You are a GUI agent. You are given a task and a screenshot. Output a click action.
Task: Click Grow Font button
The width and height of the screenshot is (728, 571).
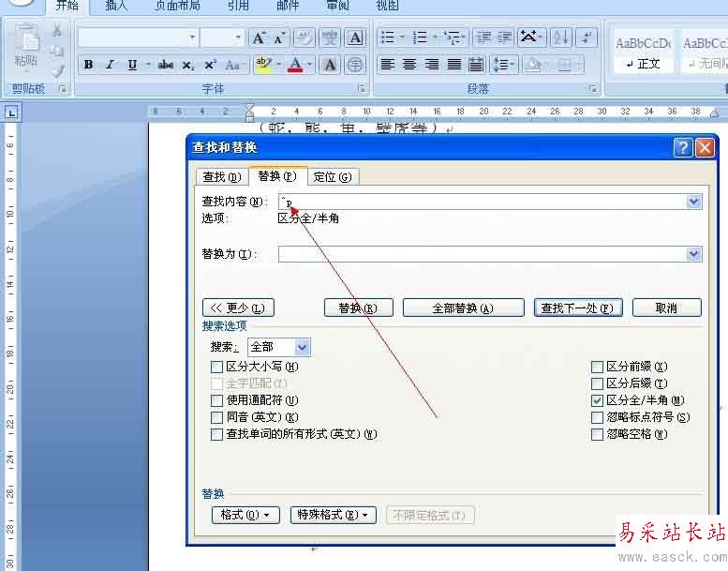tap(259, 38)
